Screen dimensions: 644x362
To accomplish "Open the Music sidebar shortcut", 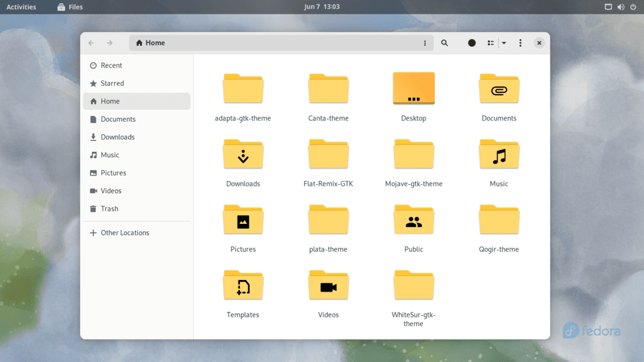I will coord(110,155).
